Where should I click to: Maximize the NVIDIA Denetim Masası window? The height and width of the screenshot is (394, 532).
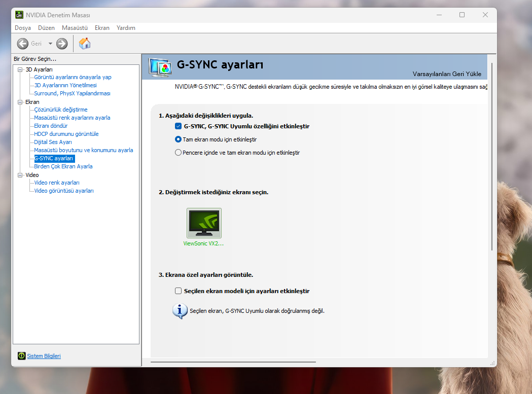pos(462,15)
